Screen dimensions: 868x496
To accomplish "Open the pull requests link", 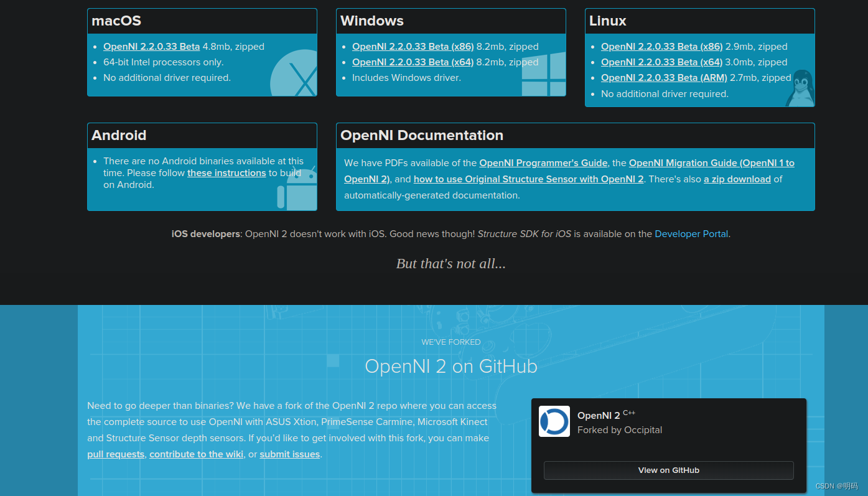I will pos(116,454).
